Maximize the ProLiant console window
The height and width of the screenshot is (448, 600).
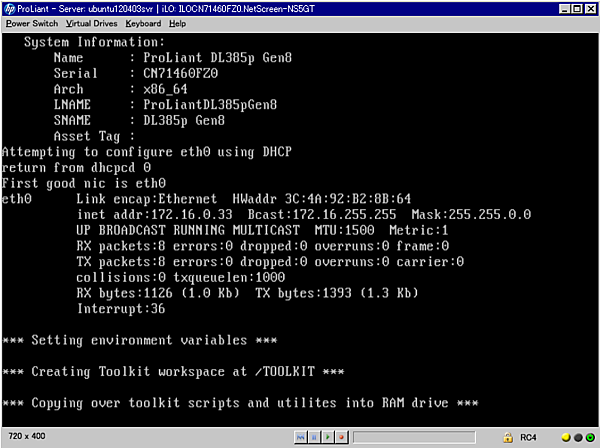pyautogui.click(x=577, y=8)
